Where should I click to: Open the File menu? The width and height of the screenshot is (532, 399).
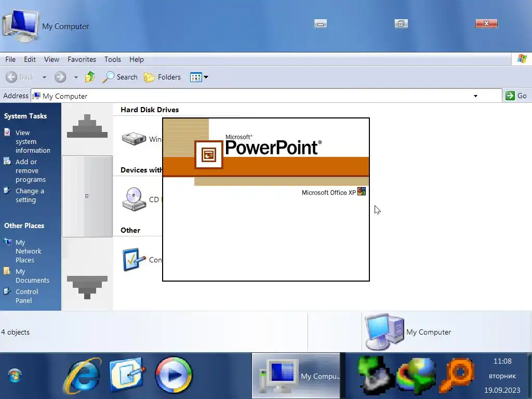[10, 59]
